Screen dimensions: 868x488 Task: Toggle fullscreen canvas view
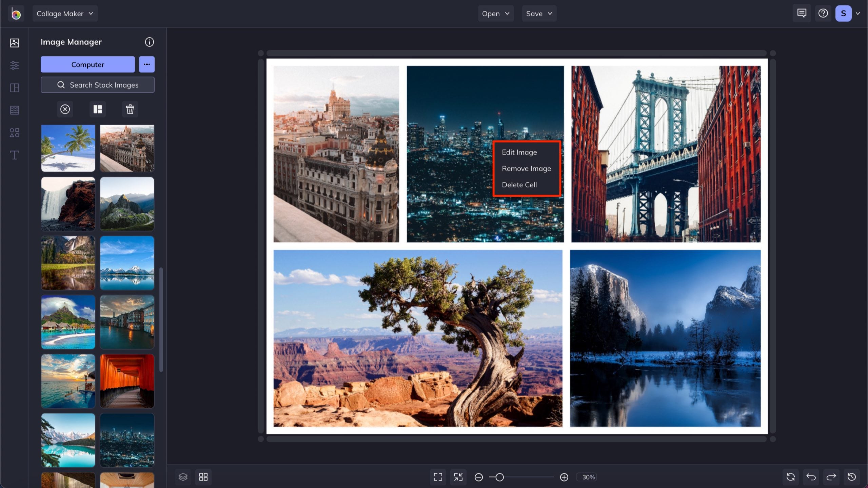point(437,477)
